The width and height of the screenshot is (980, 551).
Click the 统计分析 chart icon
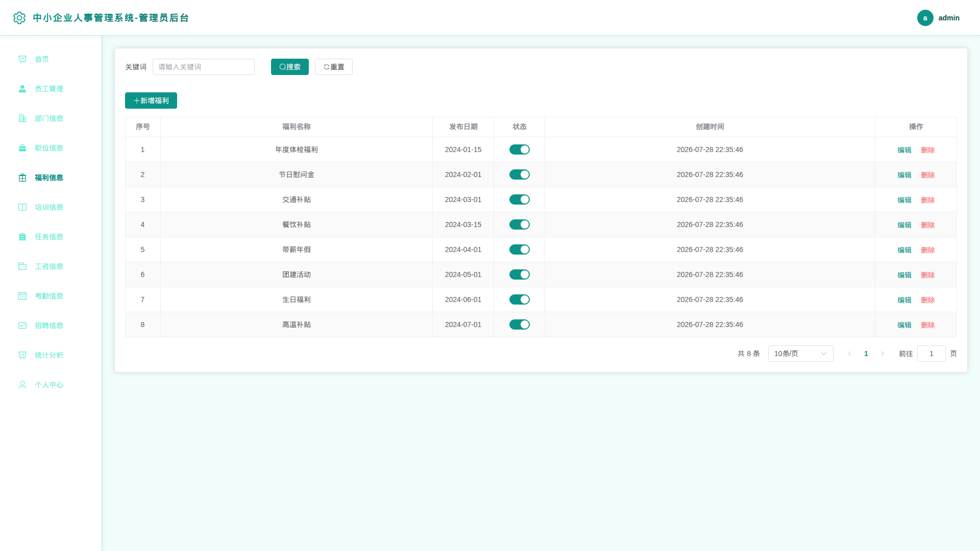(22, 355)
